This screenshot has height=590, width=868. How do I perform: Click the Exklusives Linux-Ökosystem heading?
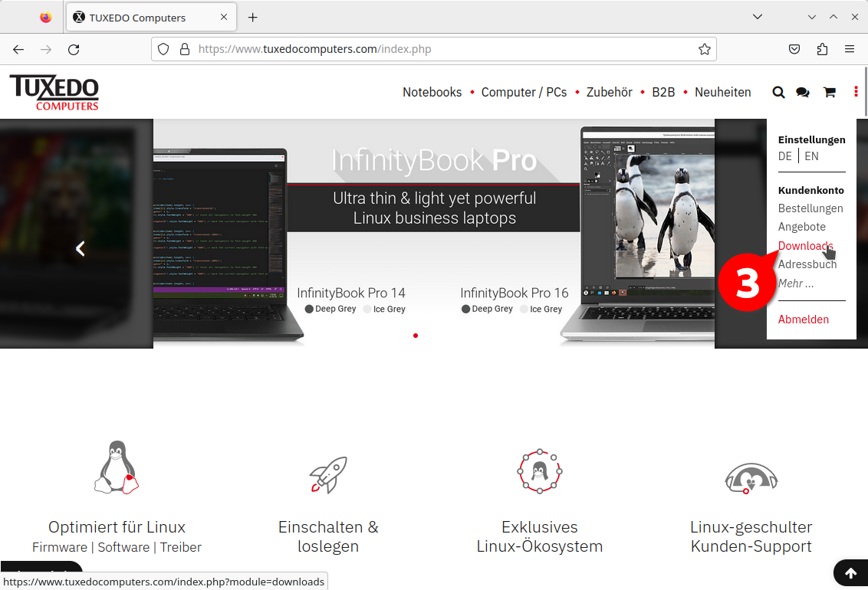click(540, 536)
